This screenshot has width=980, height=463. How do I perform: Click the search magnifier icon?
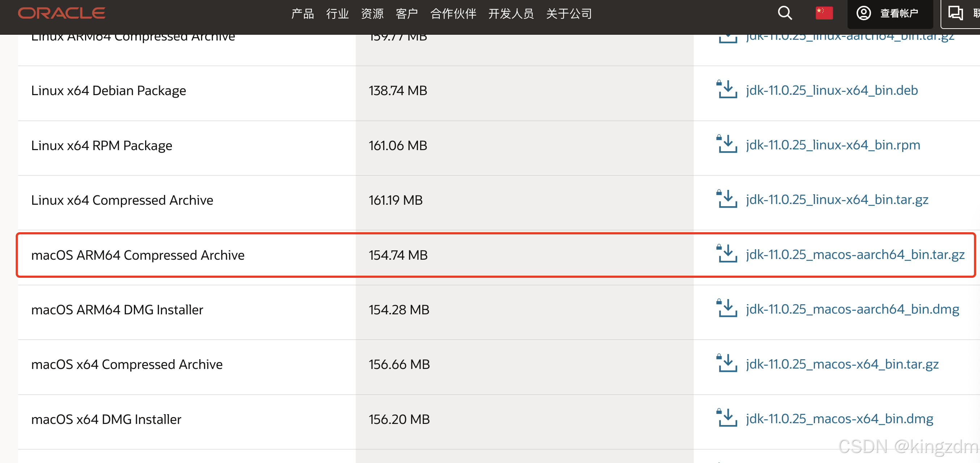pyautogui.click(x=785, y=13)
